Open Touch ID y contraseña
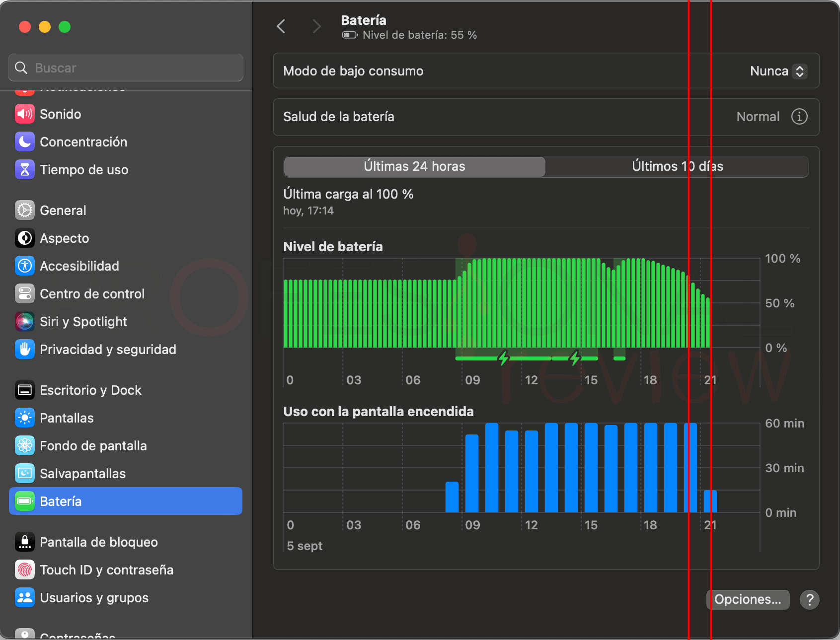 pyautogui.click(x=126, y=570)
